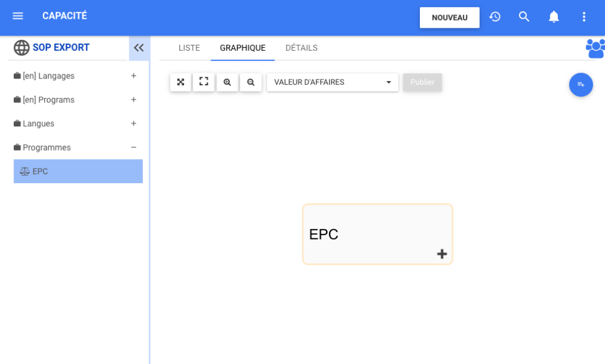The image size is (605, 364).
Task: Click the search magnifier icon
Action: point(525,17)
